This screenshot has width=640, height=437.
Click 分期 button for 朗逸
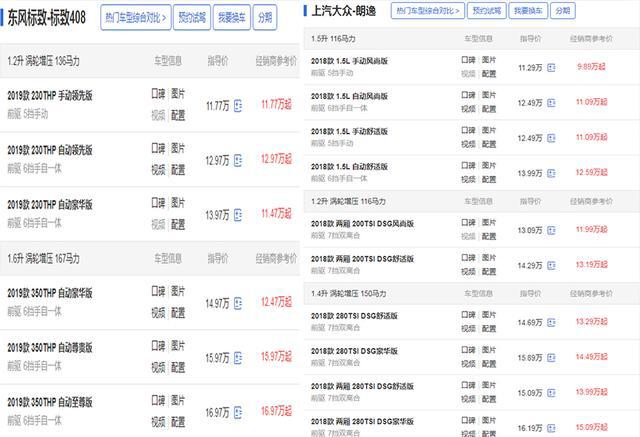(x=563, y=11)
